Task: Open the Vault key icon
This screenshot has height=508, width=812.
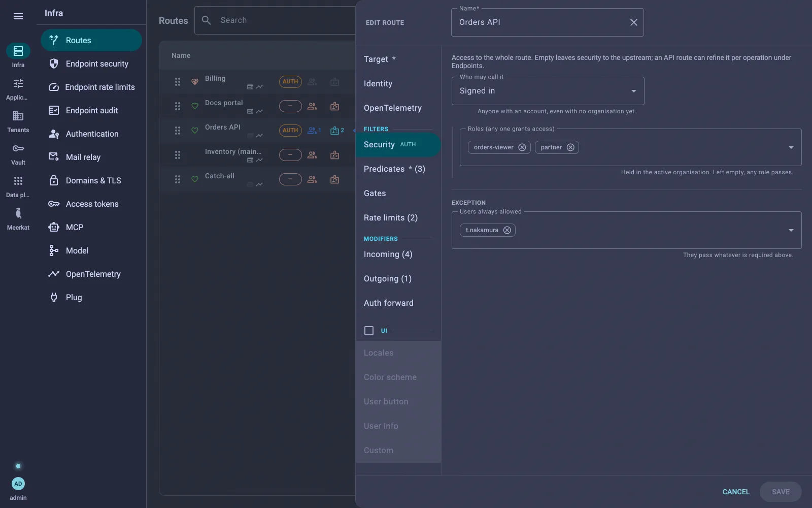Action: pos(18,148)
